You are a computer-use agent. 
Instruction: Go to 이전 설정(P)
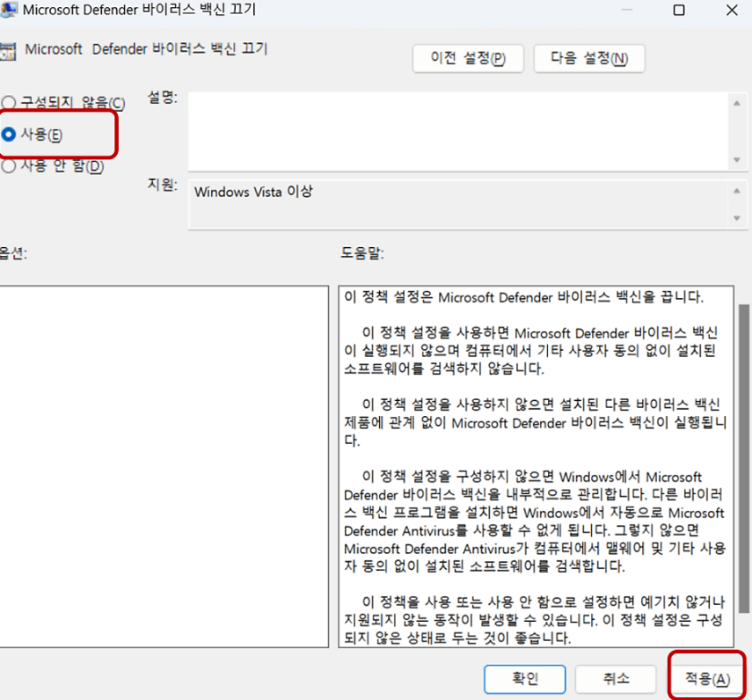click(468, 59)
